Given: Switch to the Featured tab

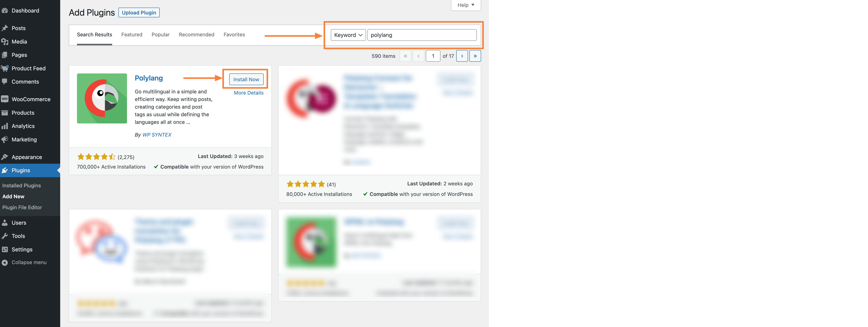Looking at the screenshot, I should pyautogui.click(x=132, y=34).
